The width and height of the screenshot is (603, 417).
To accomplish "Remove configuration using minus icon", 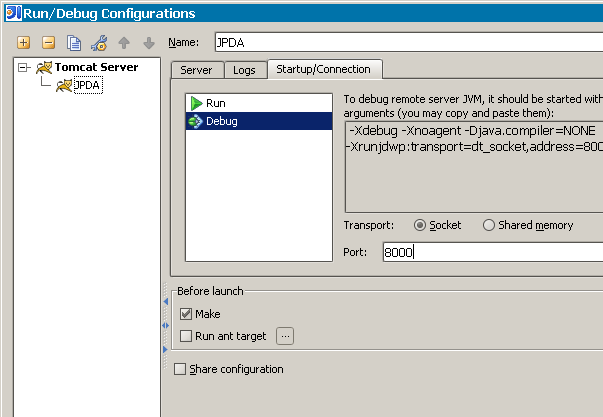I will point(48,42).
